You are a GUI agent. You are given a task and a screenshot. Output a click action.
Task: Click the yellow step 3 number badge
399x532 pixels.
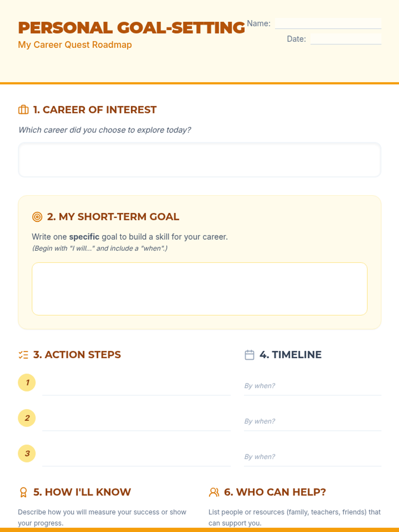27,454
